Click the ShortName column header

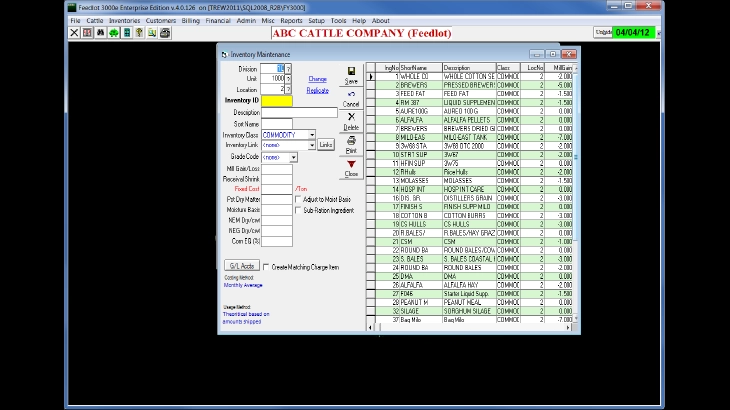[x=420, y=68]
